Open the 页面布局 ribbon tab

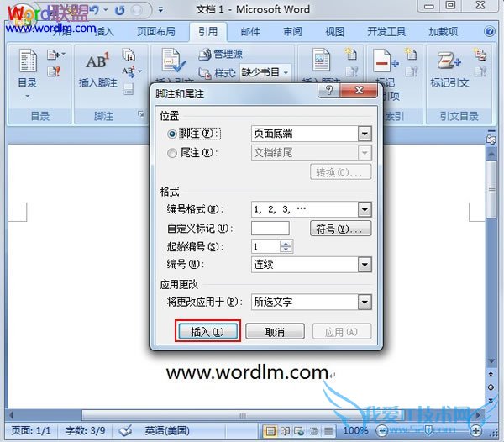(x=156, y=32)
